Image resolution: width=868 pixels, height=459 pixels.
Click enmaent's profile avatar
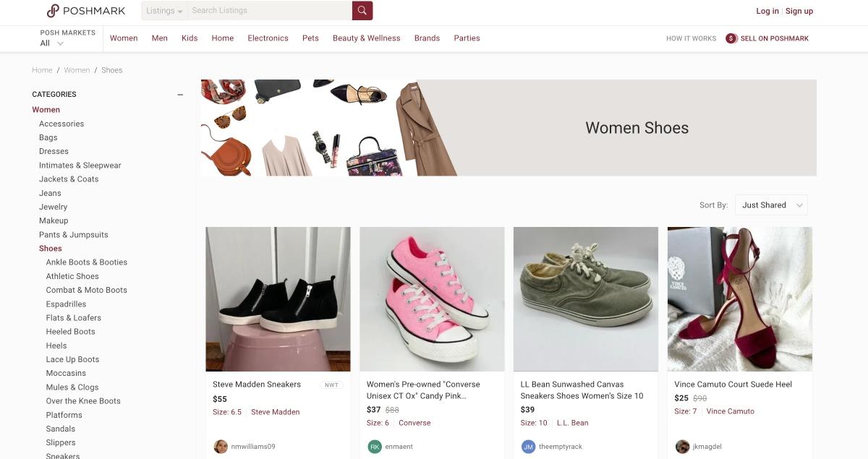click(x=375, y=447)
